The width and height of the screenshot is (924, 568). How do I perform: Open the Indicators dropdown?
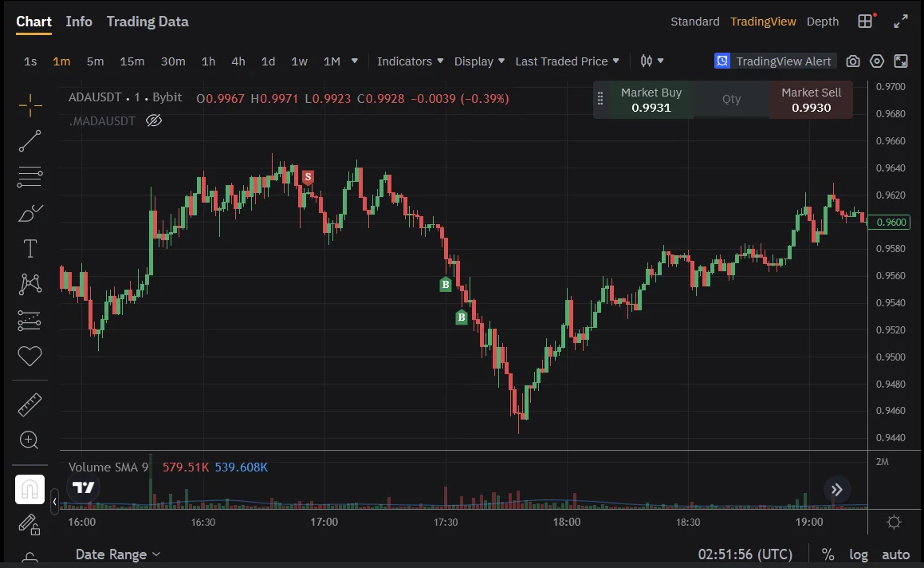coord(410,61)
